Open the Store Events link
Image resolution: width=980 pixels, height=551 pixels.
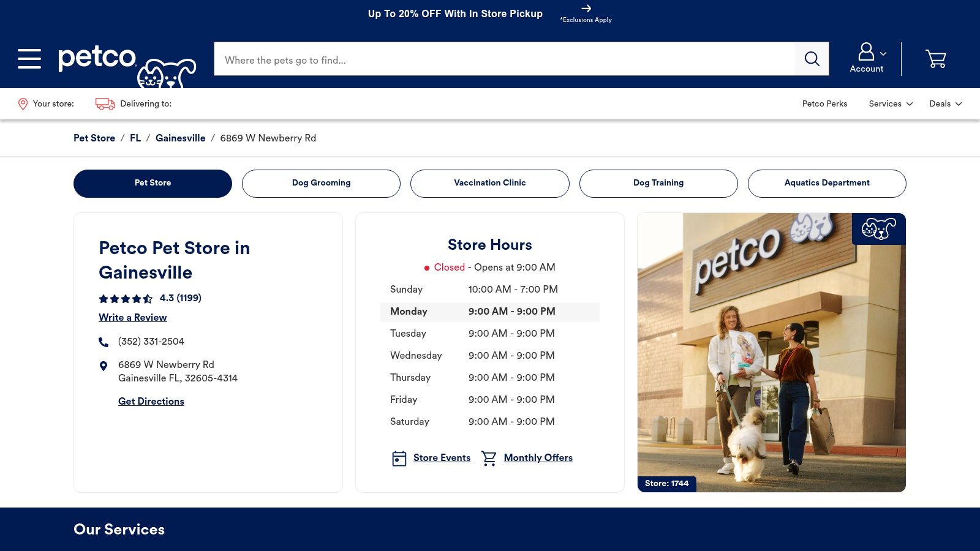pos(442,458)
